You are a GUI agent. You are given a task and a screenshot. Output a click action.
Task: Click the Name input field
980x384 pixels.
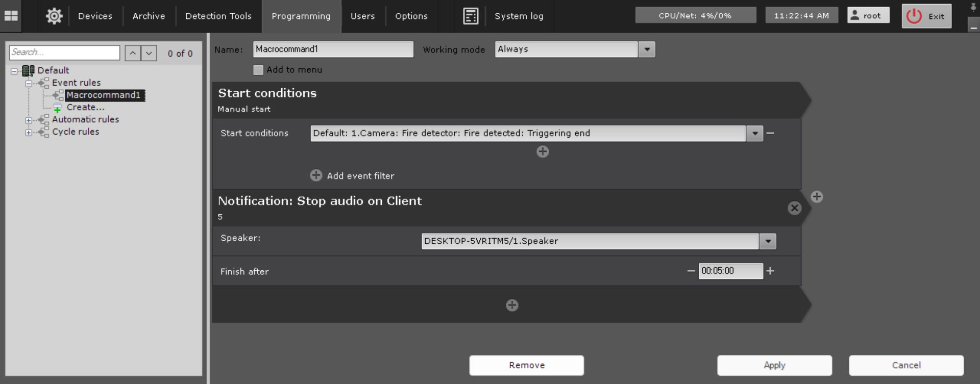(333, 49)
